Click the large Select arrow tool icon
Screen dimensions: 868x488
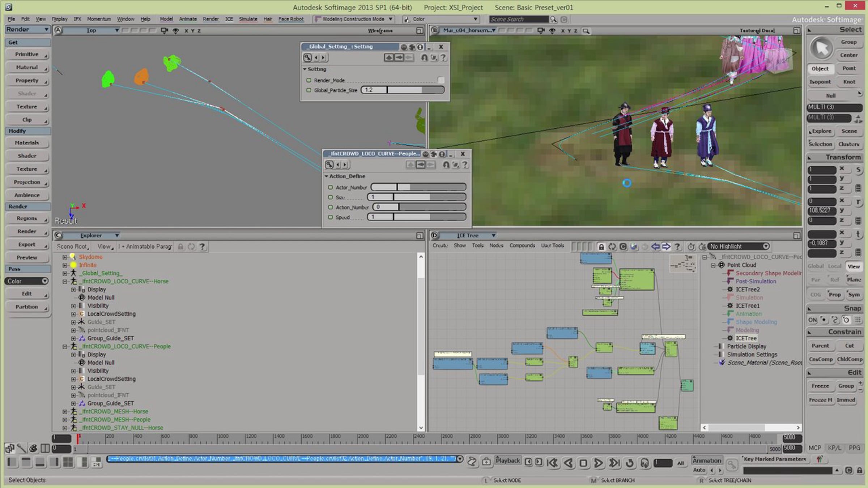pyautogui.click(x=821, y=48)
